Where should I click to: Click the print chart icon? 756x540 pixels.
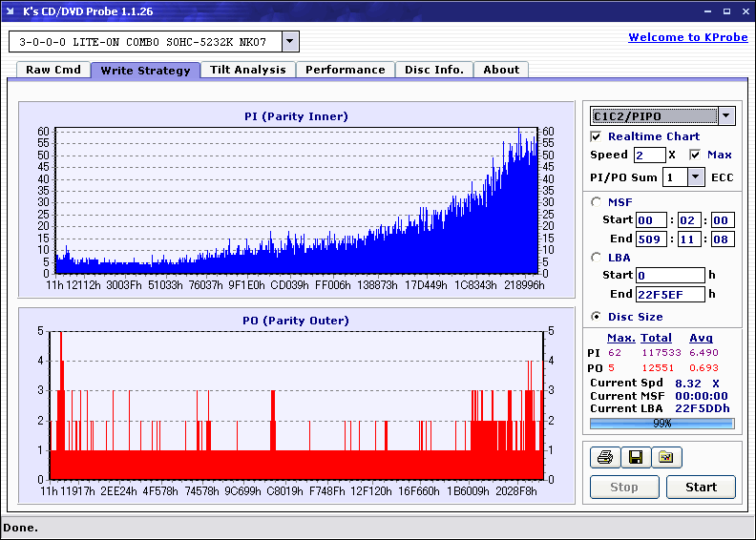pos(604,458)
